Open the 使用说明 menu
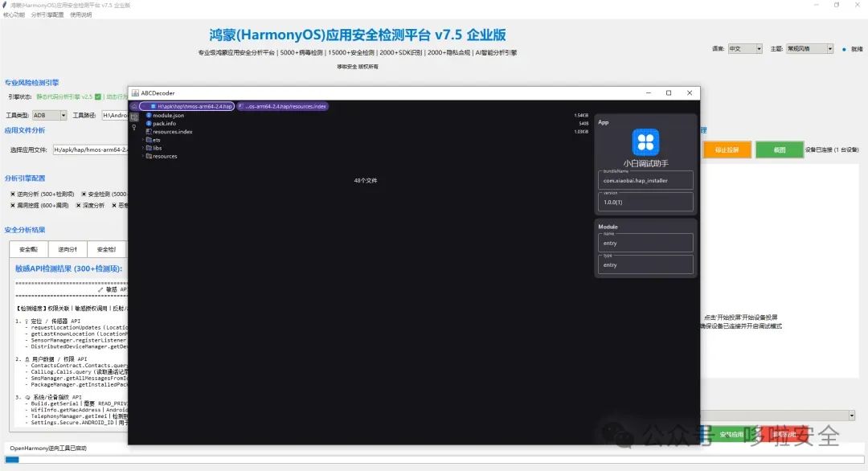 [x=81, y=15]
